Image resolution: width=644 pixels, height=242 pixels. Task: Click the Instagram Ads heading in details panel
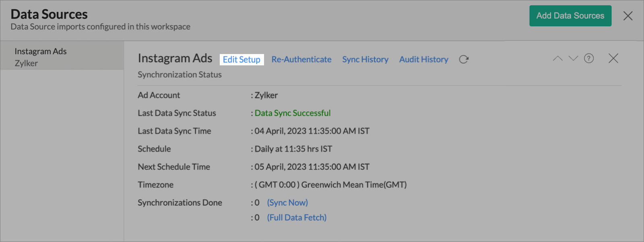coord(175,58)
